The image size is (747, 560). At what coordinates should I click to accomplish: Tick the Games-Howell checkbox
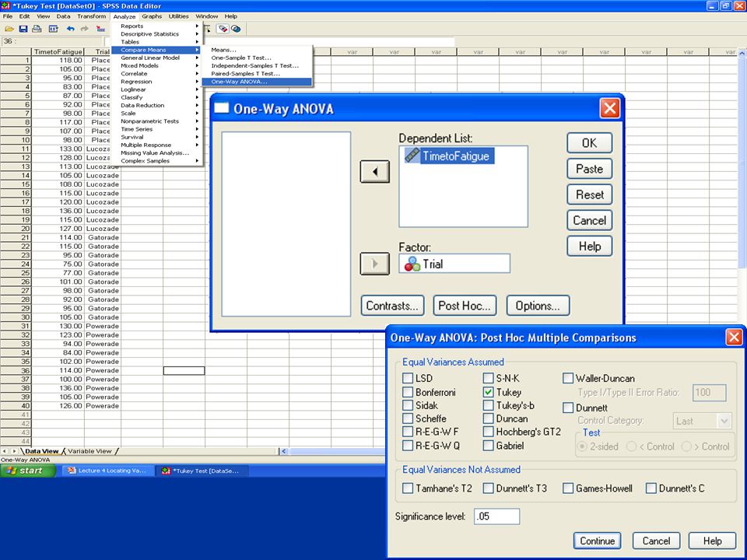click(x=568, y=488)
